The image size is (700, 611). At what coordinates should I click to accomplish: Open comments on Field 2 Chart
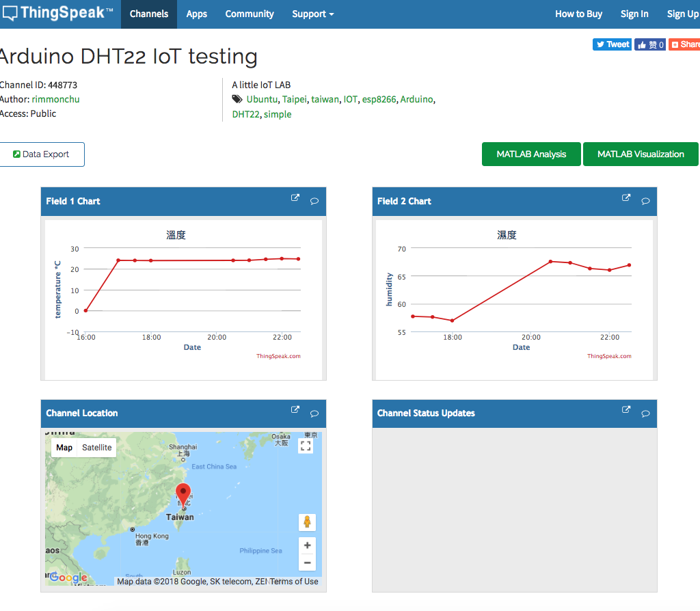[645, 201]
